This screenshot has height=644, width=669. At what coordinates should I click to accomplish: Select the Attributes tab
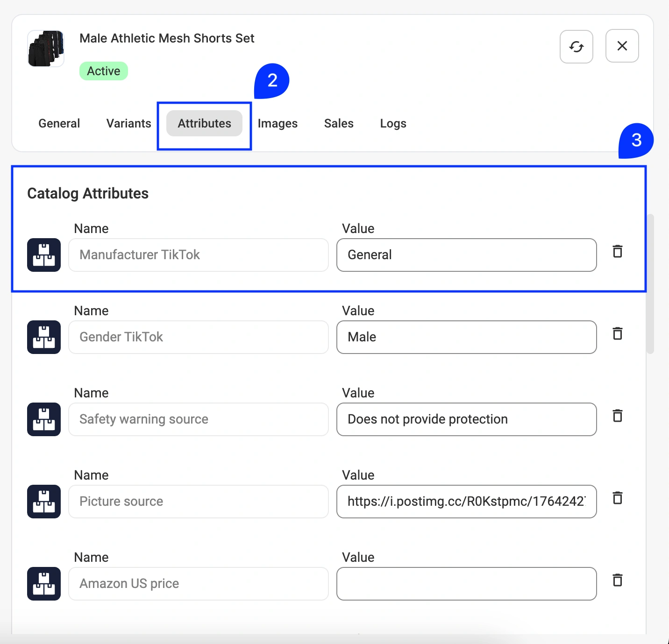pos(204,123)
